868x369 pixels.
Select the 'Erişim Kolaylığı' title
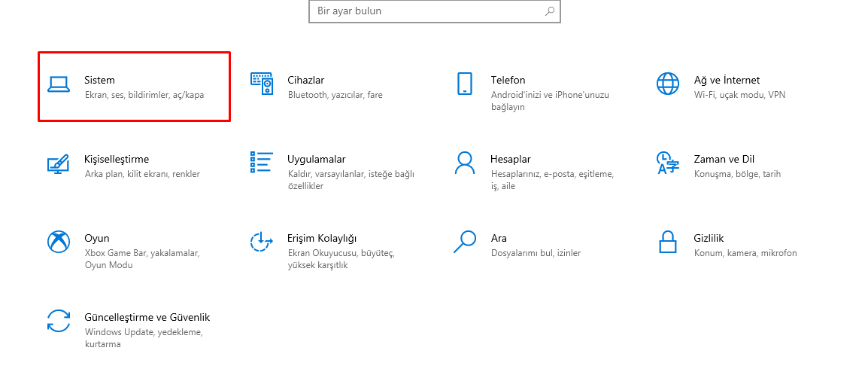322,239
